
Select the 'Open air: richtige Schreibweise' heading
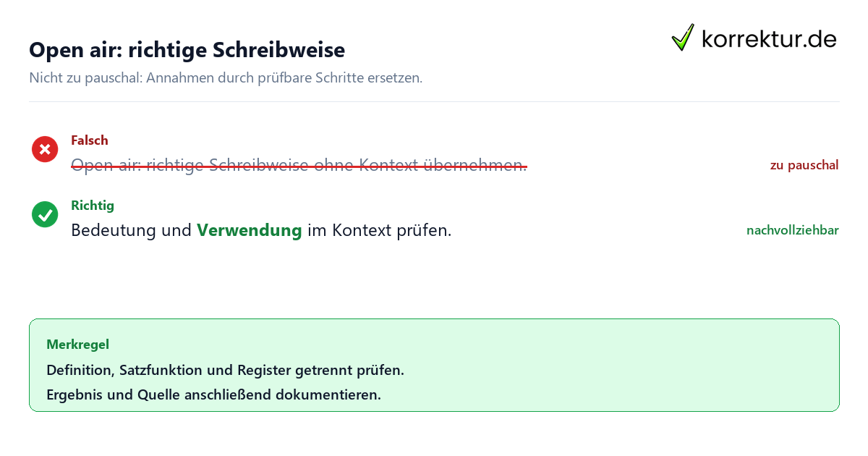pos(187,50)
